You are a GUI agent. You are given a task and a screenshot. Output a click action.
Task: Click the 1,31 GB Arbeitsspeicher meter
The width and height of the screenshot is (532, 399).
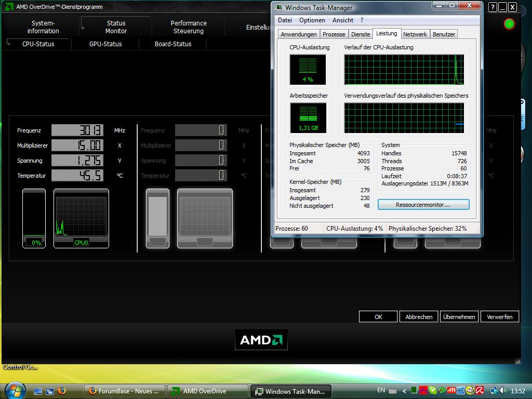308,118
